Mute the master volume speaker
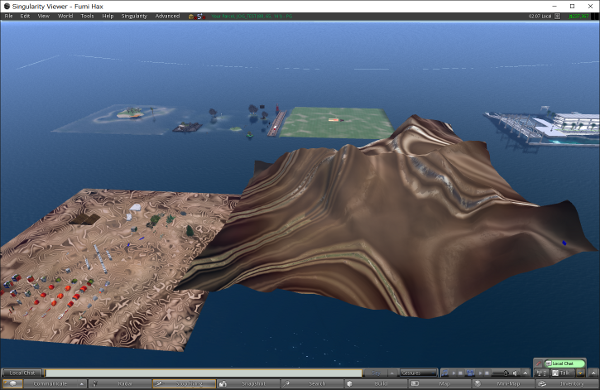The image size is (600, 390). (515, 373)
